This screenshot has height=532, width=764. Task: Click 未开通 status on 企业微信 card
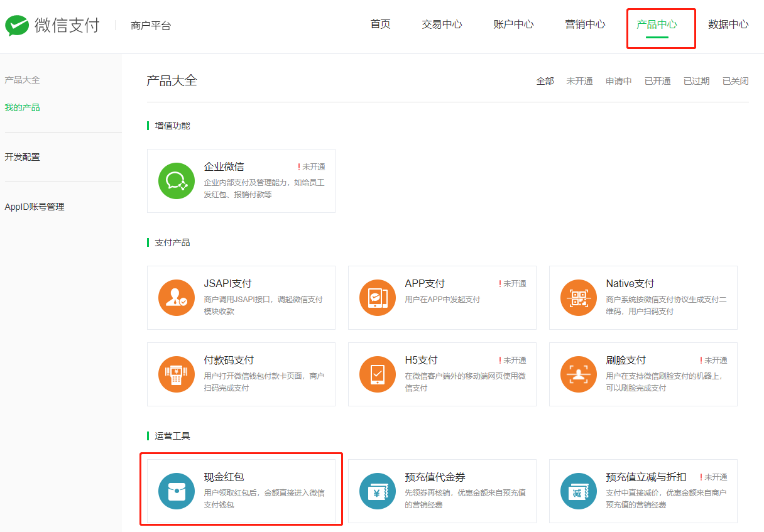(x=312, y=167)
